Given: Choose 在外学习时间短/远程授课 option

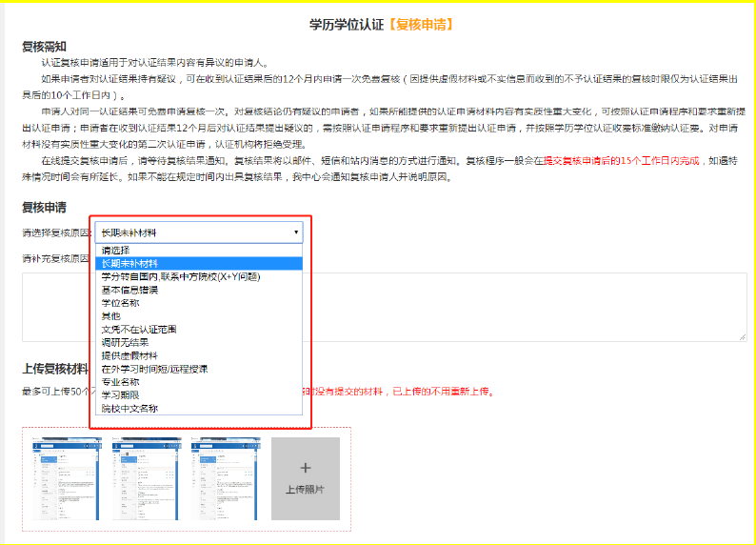Looking at the screenshot, I should tap(154, 369).
